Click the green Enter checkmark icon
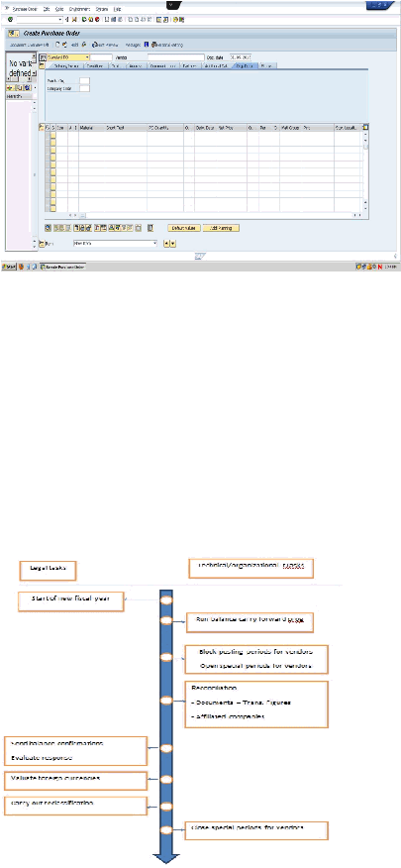Viewport: 401px width, 868px height. (10, 19)
